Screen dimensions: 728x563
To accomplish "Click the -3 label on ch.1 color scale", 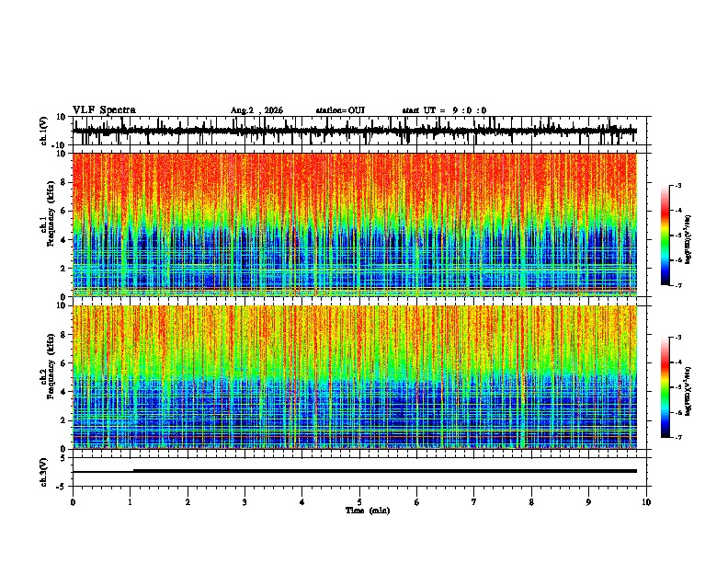I will [x=678, y=185].
